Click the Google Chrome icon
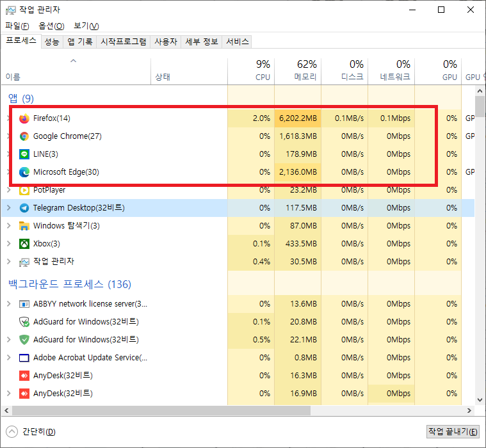 coord(24,136)
